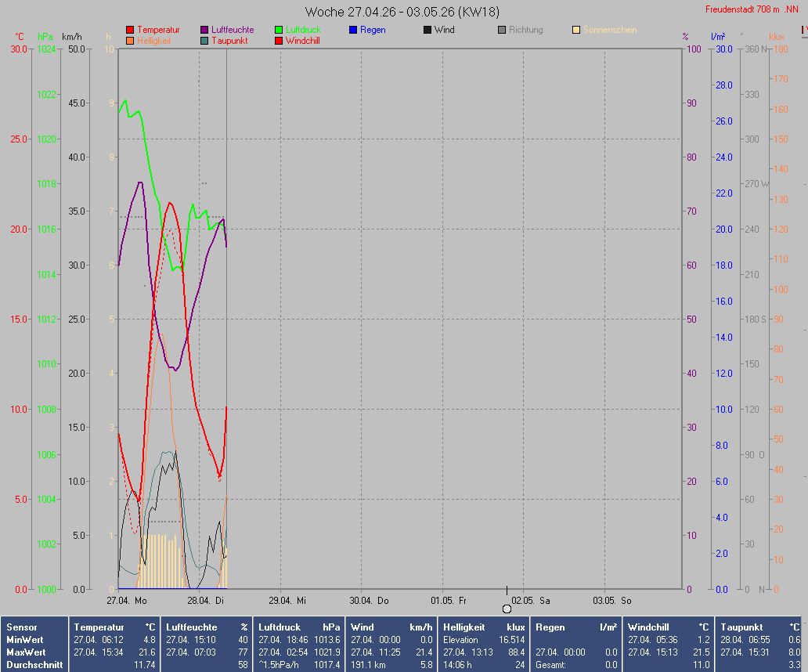
Task: Click the MaxWert row label
Action: [26, 652]
